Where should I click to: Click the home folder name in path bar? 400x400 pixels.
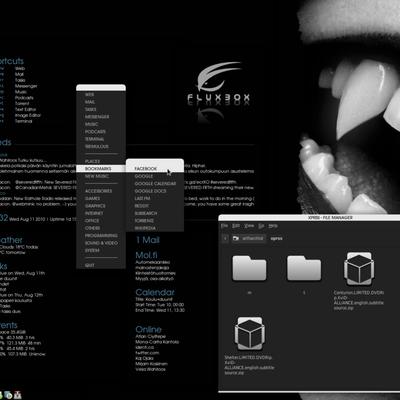coord(252,238)
